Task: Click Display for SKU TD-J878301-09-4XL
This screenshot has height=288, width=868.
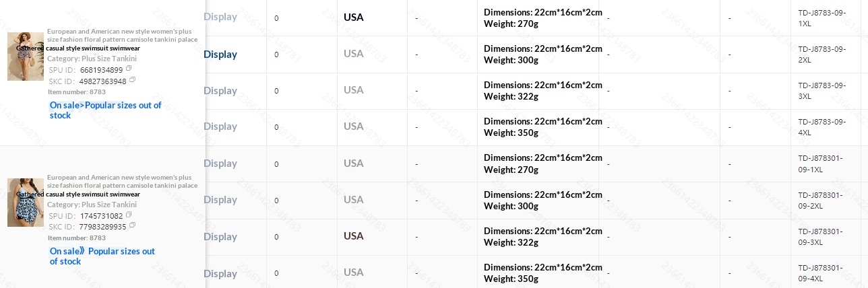Action: (220, 273)
